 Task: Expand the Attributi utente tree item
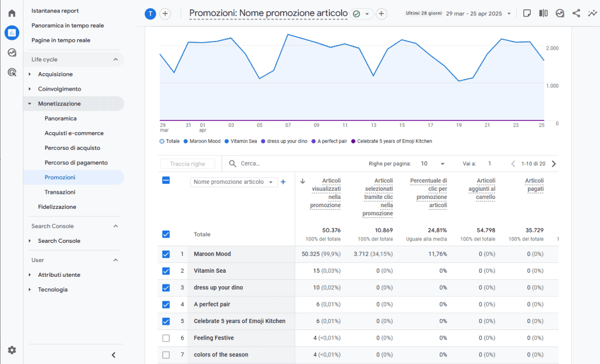coord(30,275)
